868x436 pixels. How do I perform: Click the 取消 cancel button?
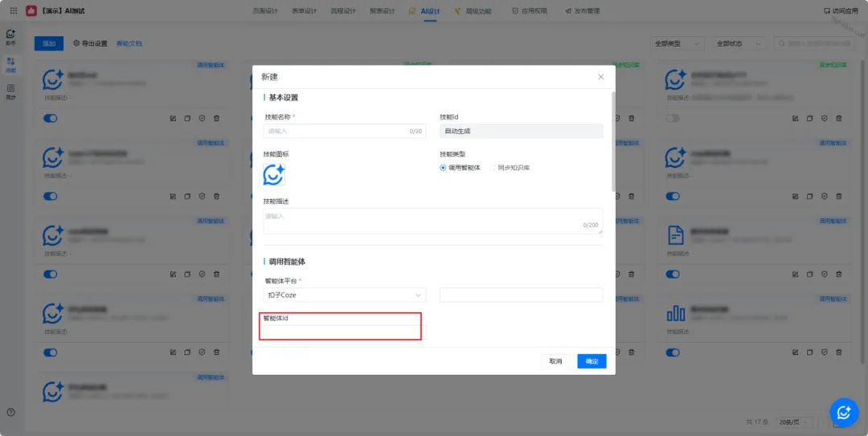tap(555, 361)
